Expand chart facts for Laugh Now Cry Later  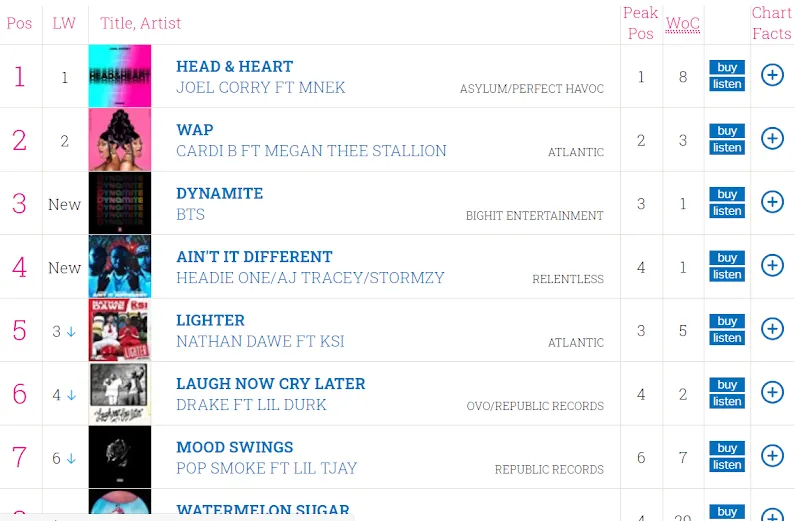click(772, 392)
